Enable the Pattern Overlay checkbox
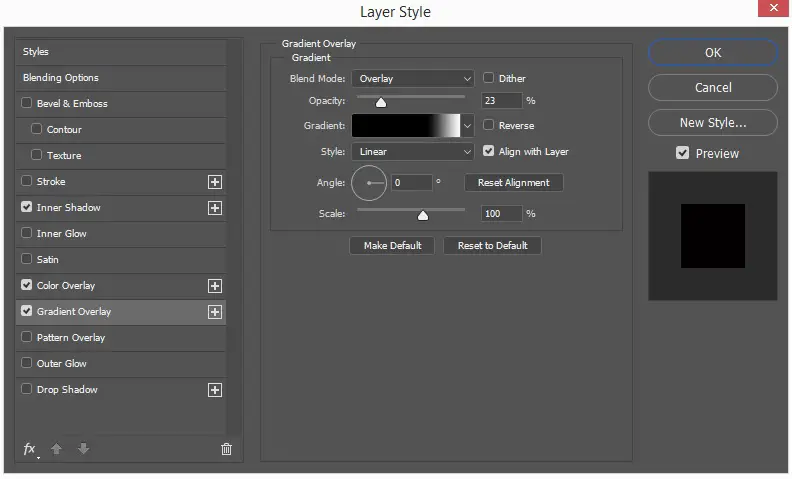The image size is (792, 479). tap(26, 337)
